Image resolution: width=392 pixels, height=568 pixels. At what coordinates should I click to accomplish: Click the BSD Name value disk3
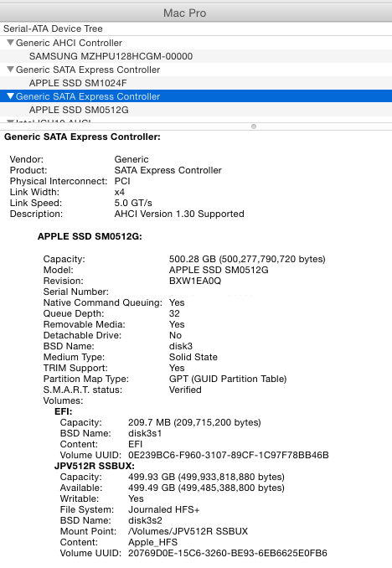181,346
